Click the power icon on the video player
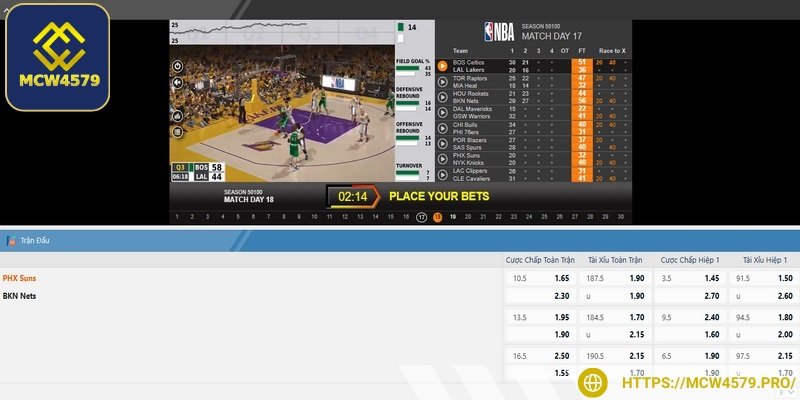This screenshot has height=400, width=800. click(178, 66)
